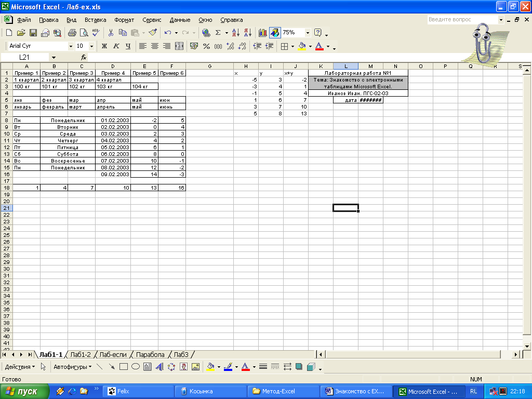The height and width of the screenshot is (399, 532).
Task: Click the пуск Start button
Action: (24, 391)
